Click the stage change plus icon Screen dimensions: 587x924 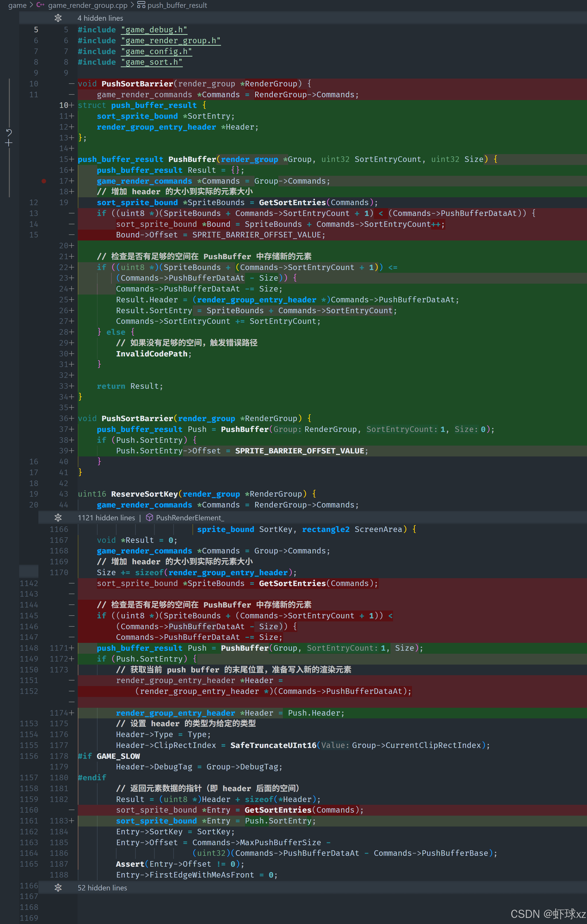(9, 143)
